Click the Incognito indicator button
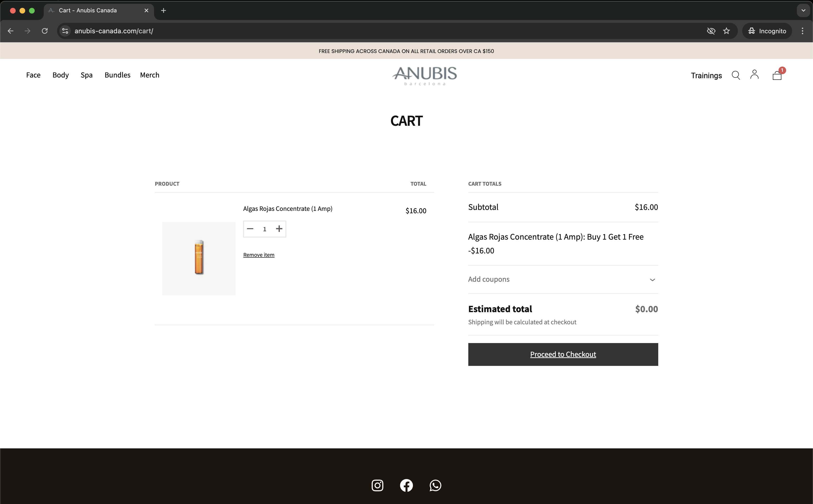Image resolution: width=813 pixels, height=504 pixels. 767,31
